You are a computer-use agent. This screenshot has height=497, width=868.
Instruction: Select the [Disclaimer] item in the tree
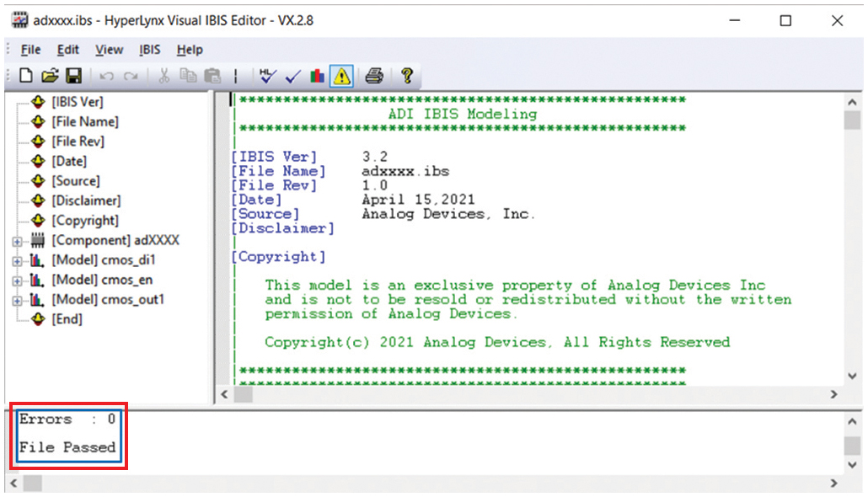86,200
